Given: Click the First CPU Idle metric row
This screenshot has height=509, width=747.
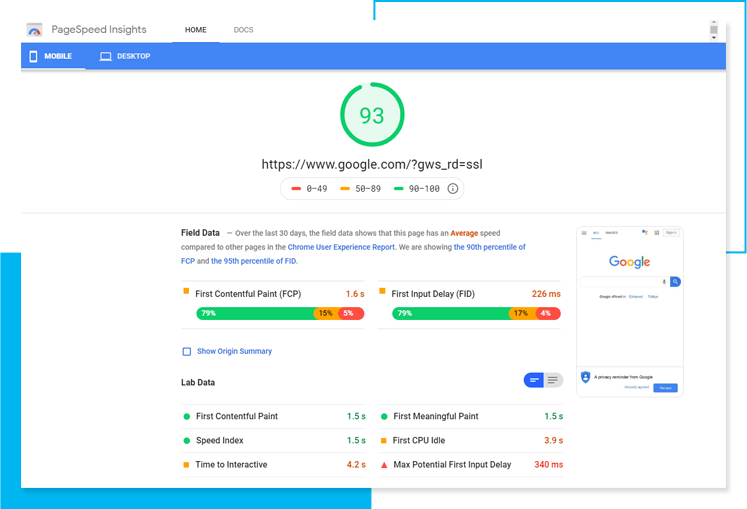Looking at the screenshot, I should coord(471,440).
